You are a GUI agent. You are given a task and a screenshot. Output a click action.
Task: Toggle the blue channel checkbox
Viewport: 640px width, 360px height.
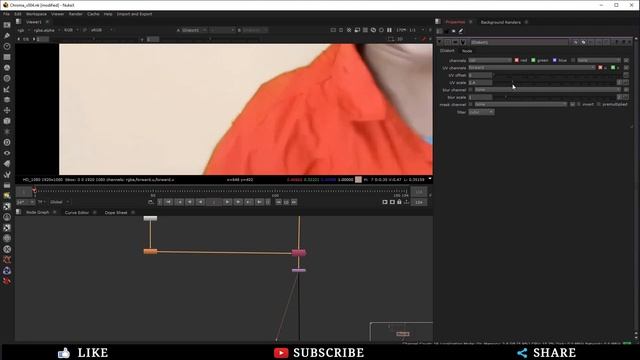[x=554, y=60]
